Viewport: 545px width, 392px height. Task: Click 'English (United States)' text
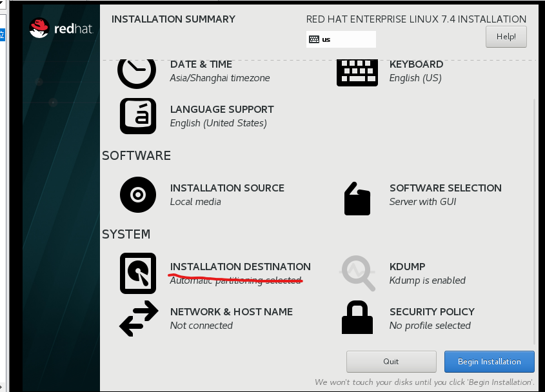coord(218,123)
